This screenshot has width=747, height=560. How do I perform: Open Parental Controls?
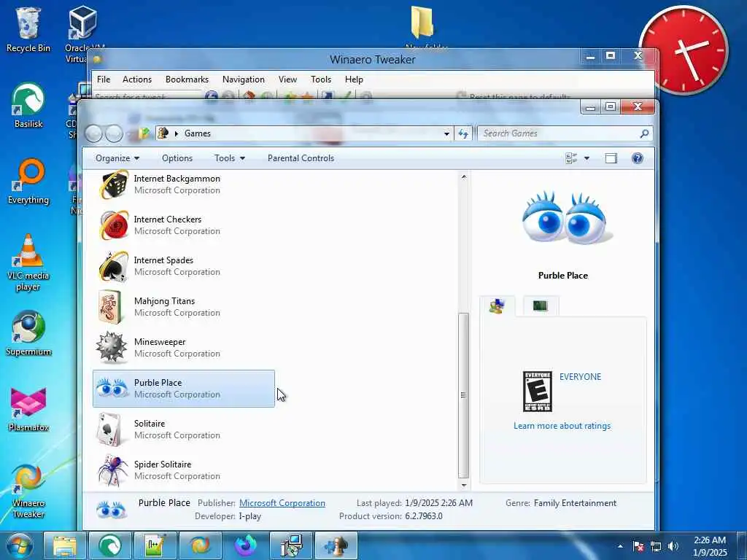[301, 158]
